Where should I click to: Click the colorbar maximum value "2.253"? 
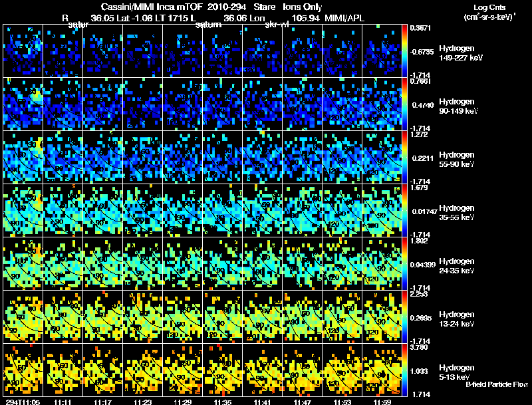pos(419,294)
